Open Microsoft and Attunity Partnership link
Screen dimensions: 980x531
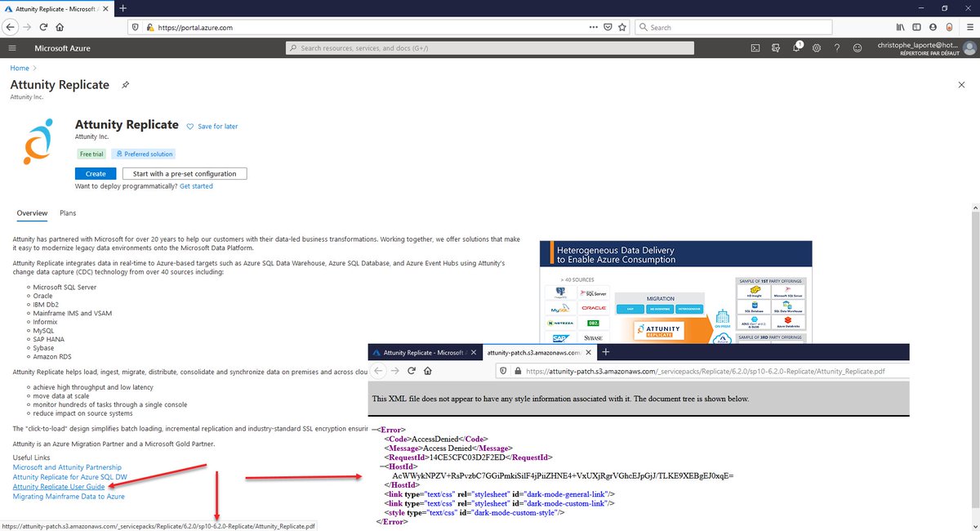pos(67,467)
